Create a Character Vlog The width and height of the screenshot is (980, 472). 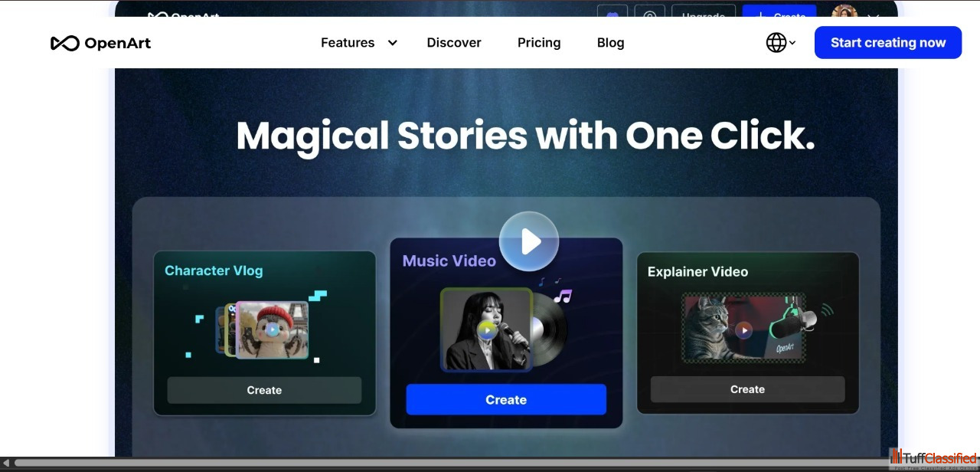pos(264,390)
